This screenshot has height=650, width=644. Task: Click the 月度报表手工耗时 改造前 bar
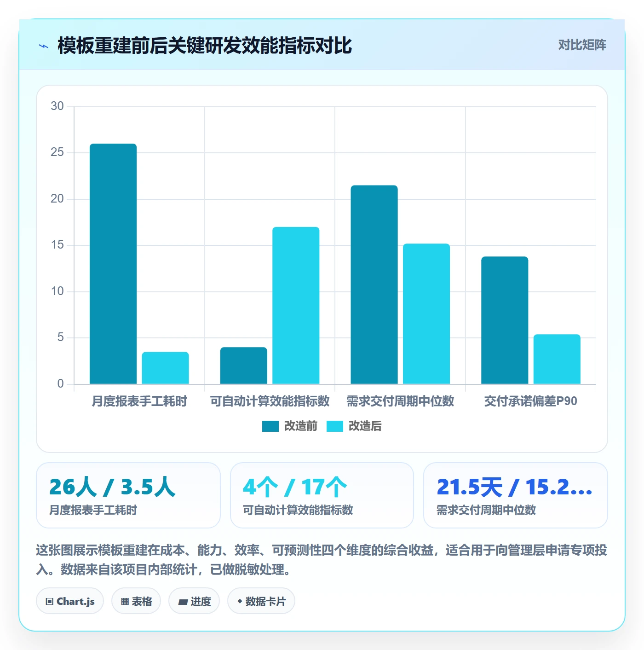(x=113, y=264)
